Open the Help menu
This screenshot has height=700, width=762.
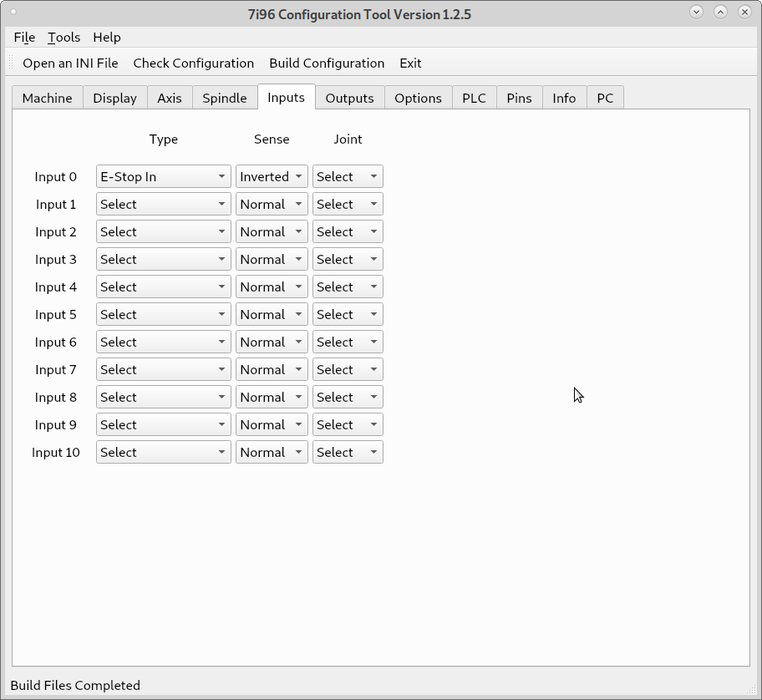coord(107,38)
